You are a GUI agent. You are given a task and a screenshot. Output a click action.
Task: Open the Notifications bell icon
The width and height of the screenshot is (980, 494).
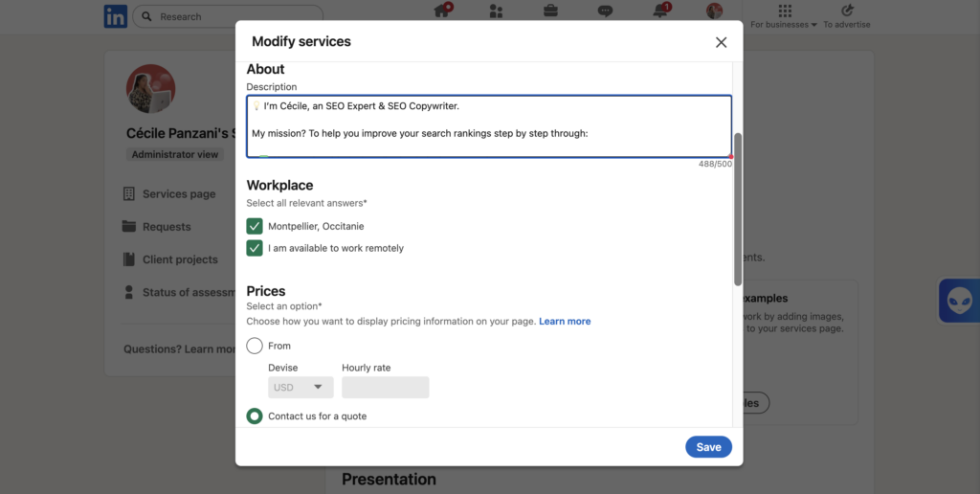[x=660, y=11]
